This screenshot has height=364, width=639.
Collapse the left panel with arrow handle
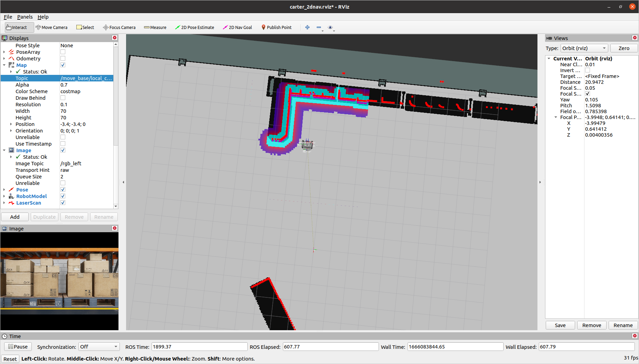[x=123, y=182]
